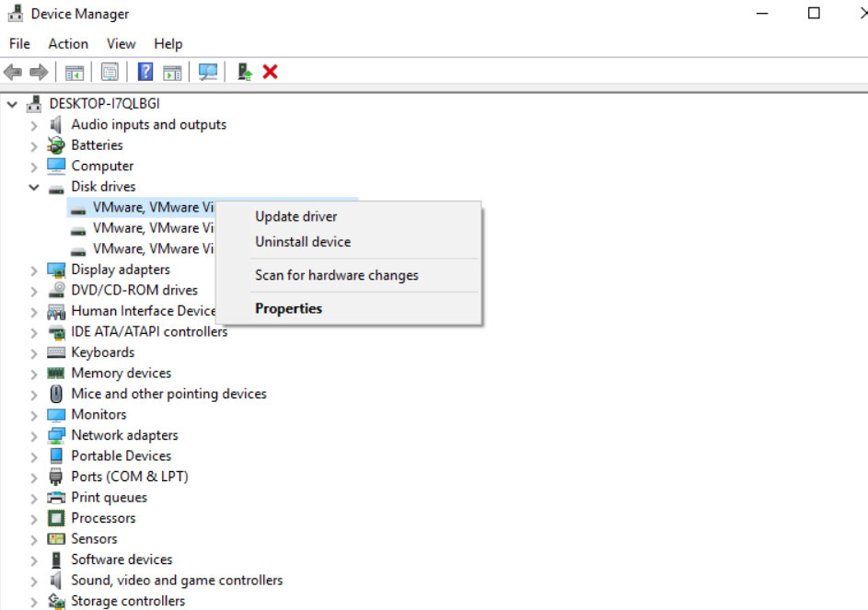Click the blue Help question mark icon

point(145,72)
